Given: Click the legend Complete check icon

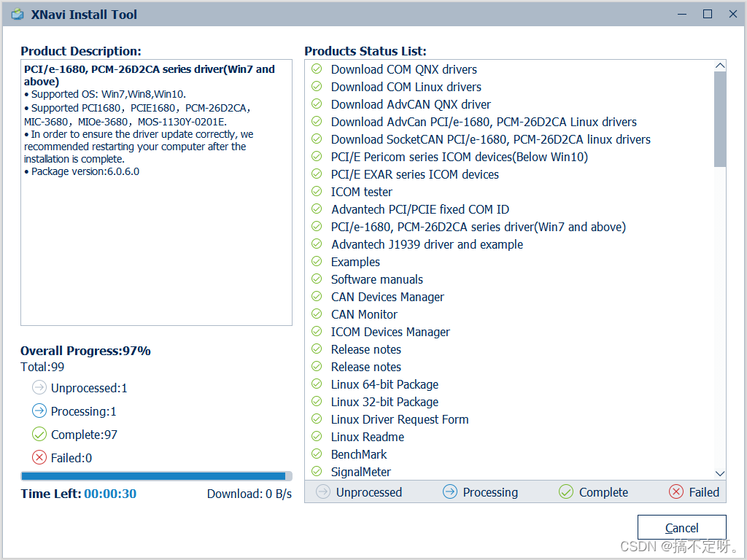Looking at the screenshot, I should click(x=566, y=491).
